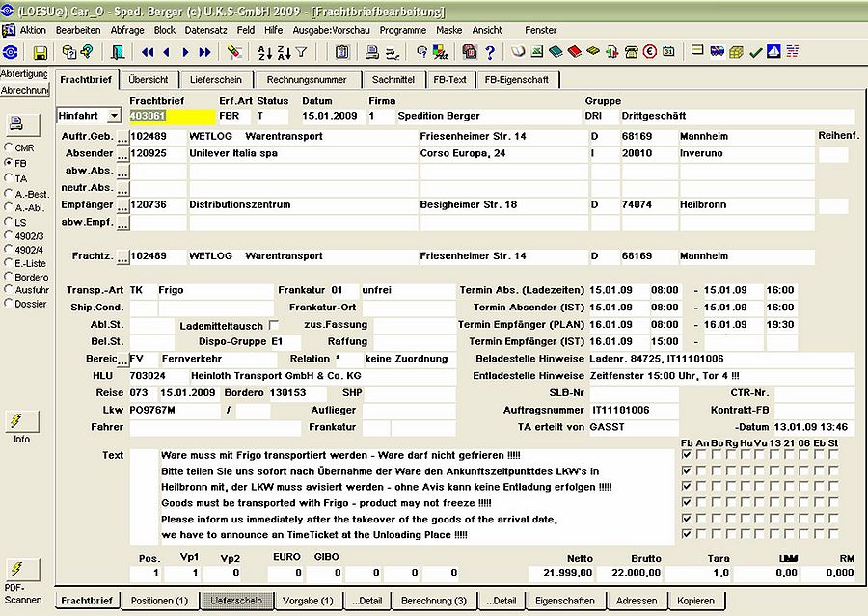Open the calendar icon showing 31

[668, 52]
